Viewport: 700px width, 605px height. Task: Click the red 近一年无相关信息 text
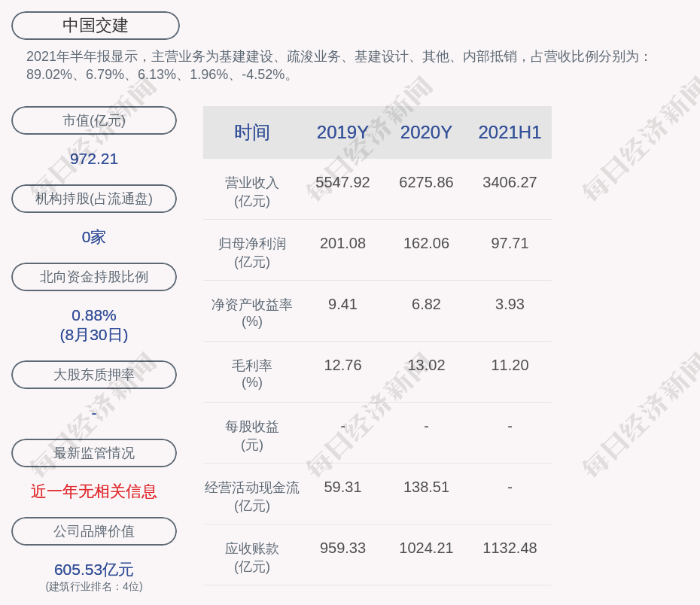coord(94,491)
